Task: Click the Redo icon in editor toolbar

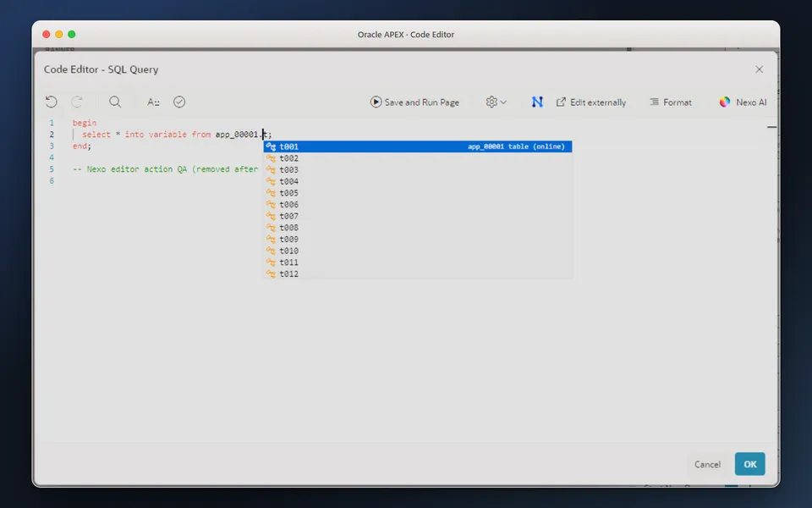Action: pyautogui.click(x=77, y=102)
